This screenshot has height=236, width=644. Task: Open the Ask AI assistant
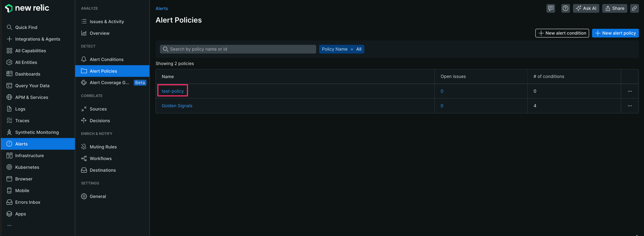(x=586, y=8)
